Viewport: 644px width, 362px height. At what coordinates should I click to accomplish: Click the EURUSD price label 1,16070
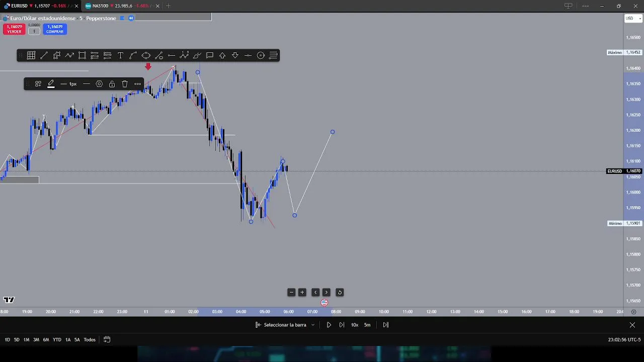[x=624, y=171]
